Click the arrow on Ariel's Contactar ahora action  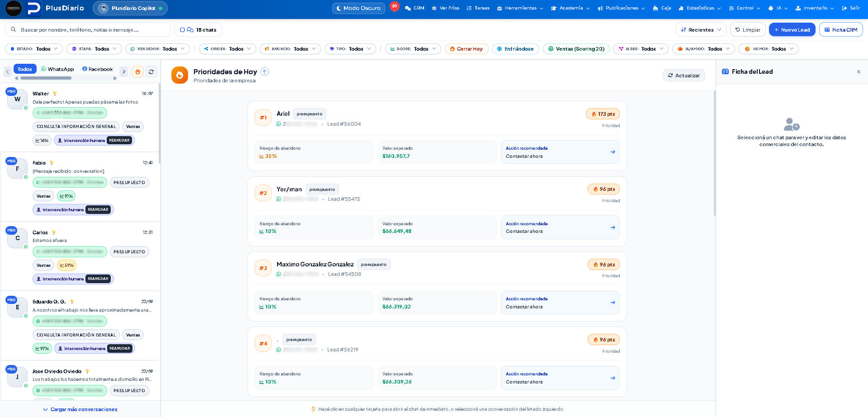click(613, 152)
